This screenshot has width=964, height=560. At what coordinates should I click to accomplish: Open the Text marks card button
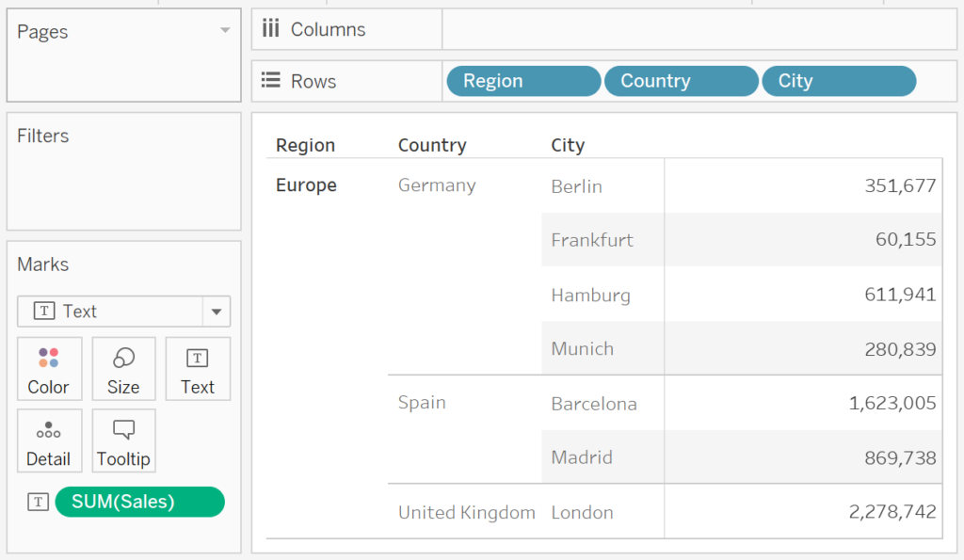coord(198,369)
